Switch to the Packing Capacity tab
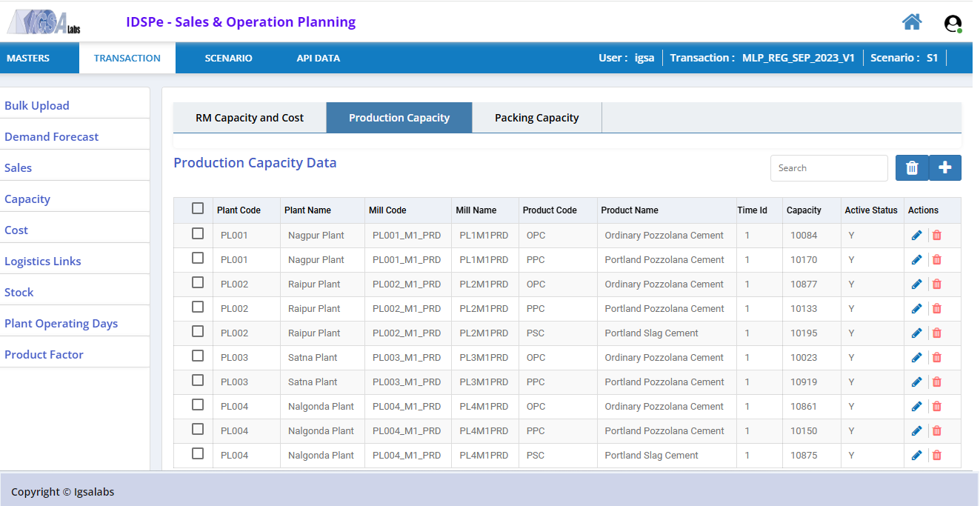 point(537,118)
